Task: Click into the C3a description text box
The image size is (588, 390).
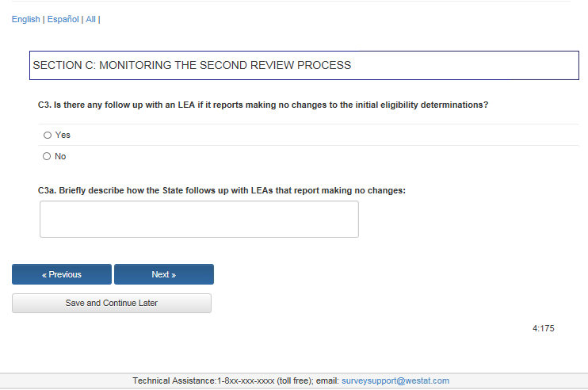Action: pyautogui.click(x=199, y=219)
